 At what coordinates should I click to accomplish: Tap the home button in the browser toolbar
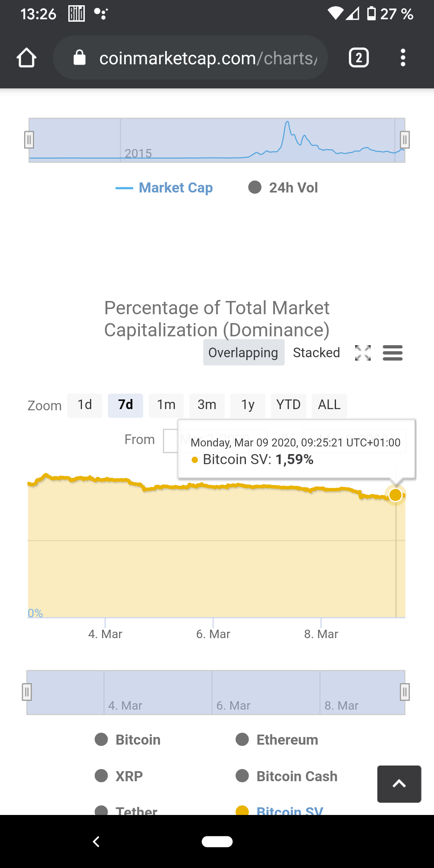click(x=26, y=57)
